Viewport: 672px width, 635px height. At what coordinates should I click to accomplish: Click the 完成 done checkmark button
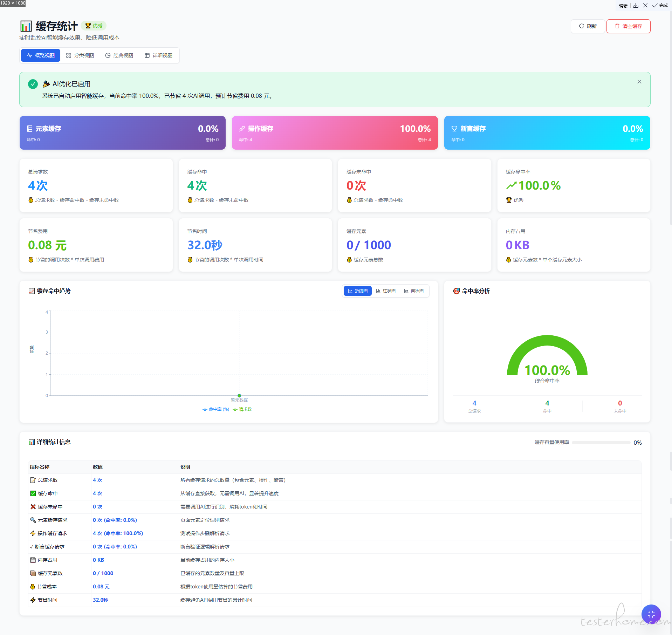click(x=660, y=5)
